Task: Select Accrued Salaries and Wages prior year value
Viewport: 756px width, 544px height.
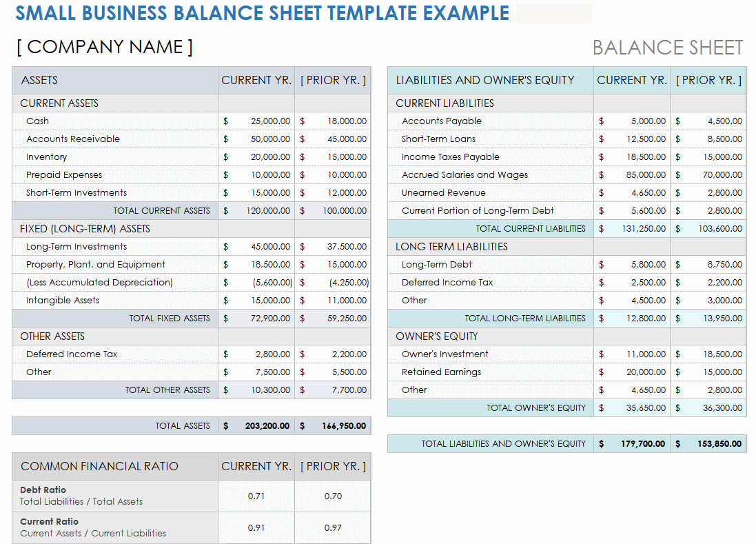Action: (708, 175)
